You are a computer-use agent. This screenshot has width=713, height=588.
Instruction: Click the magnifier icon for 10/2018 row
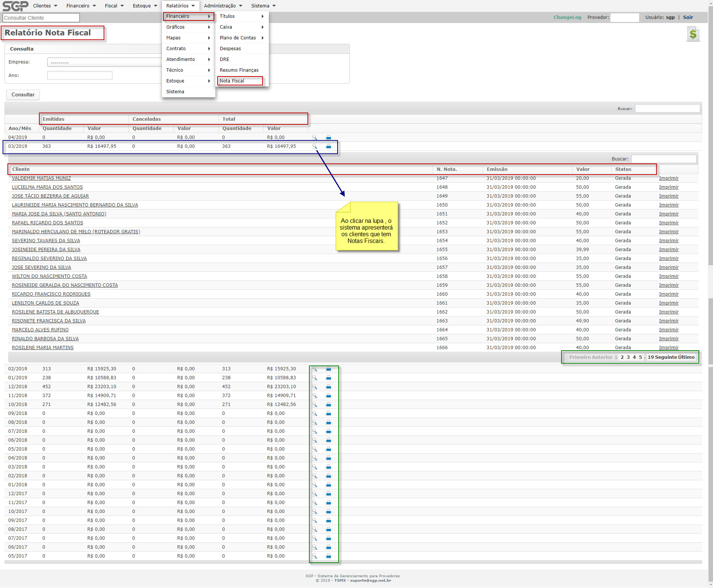315,405
